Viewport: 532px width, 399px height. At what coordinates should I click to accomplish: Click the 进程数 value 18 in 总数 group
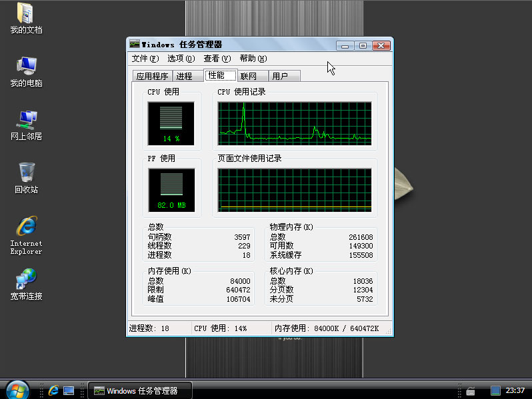coord(246,255)
